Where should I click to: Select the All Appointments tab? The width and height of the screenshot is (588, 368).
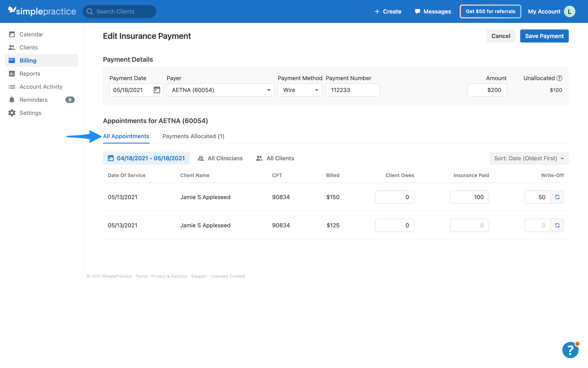[x=126, y=136]
